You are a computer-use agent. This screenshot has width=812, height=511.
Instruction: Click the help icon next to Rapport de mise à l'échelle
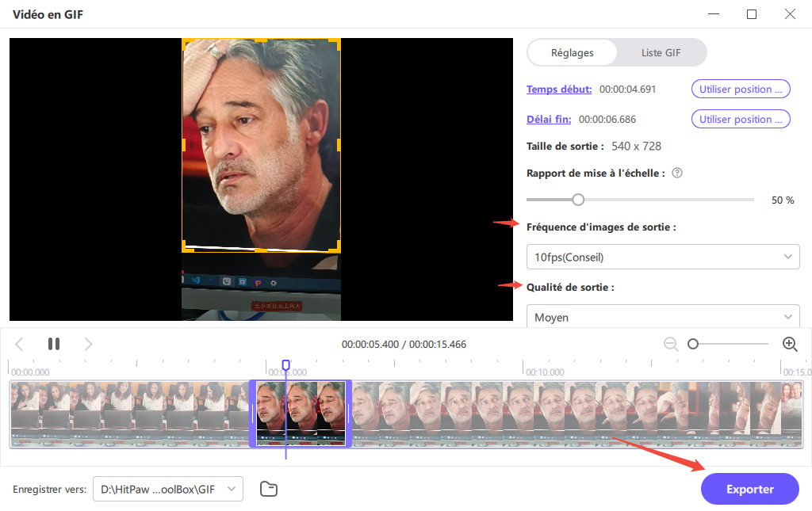(x=676, y=173)
